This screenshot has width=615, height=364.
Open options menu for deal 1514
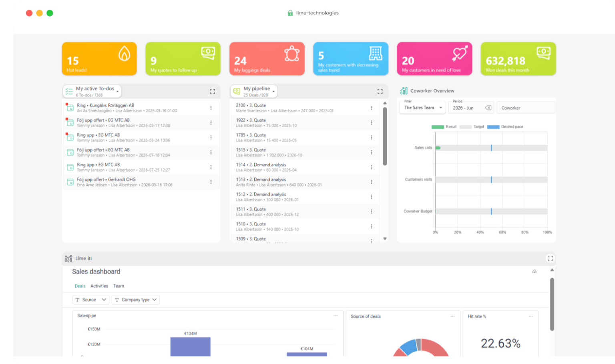click(372, 167)
